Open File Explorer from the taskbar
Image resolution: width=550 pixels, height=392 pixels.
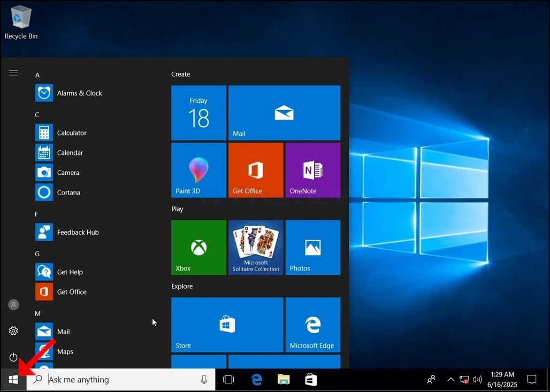pyautogui.click(x=284, y=379)
